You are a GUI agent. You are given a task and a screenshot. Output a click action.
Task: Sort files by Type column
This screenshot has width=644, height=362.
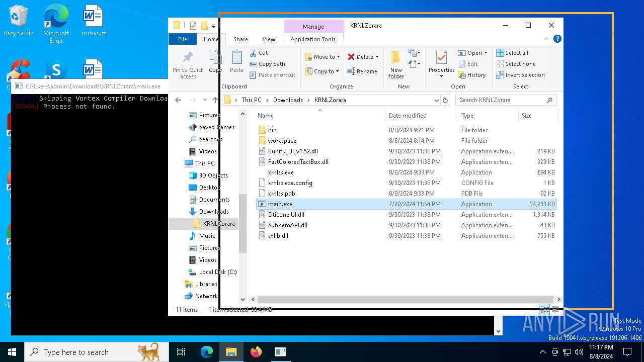tap(488, 116)
